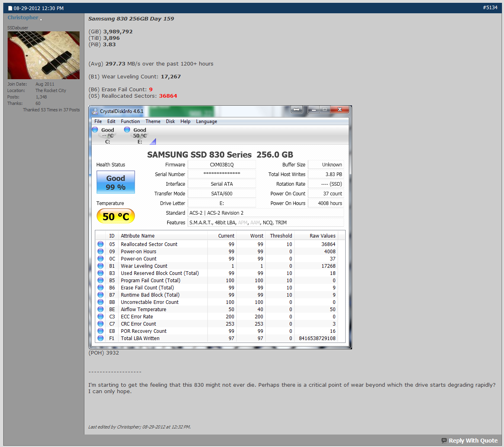Click the Good 99 % health status button
The image size is (504, 447).
click(116, 182)
